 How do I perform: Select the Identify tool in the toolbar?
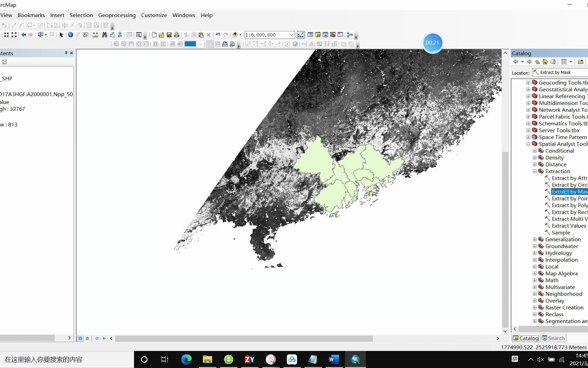[70, 35]
